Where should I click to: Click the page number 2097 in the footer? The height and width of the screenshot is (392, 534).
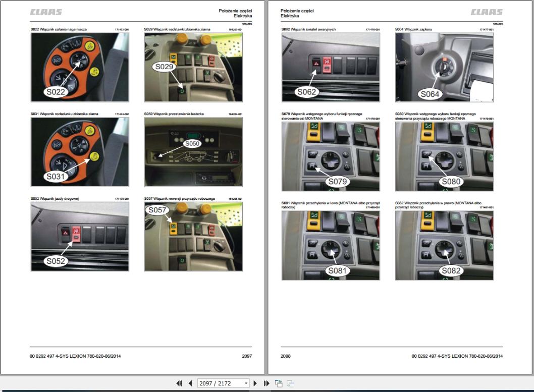coord(247,356)
